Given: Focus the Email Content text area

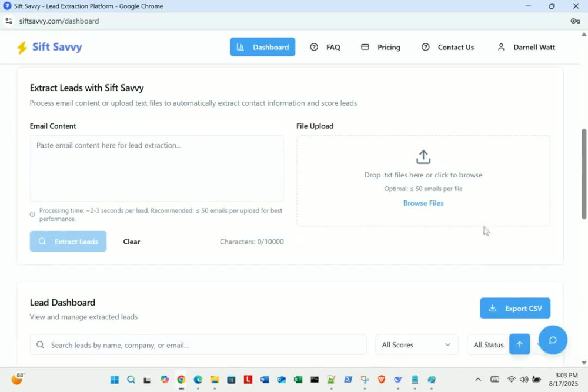Looking at the screenshot, I should (157, 169).
